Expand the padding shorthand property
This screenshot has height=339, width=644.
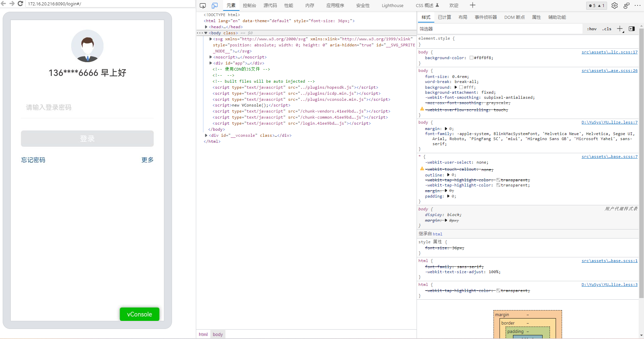448,196
